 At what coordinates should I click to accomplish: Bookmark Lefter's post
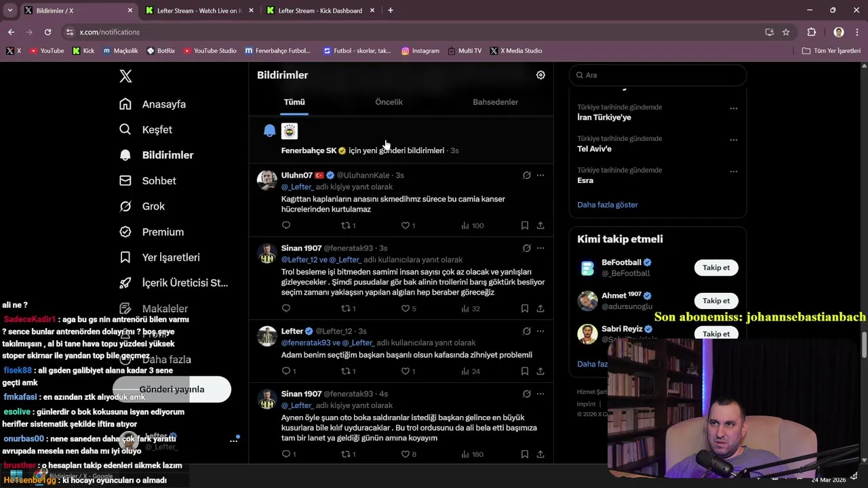click(x=525, y=371)
